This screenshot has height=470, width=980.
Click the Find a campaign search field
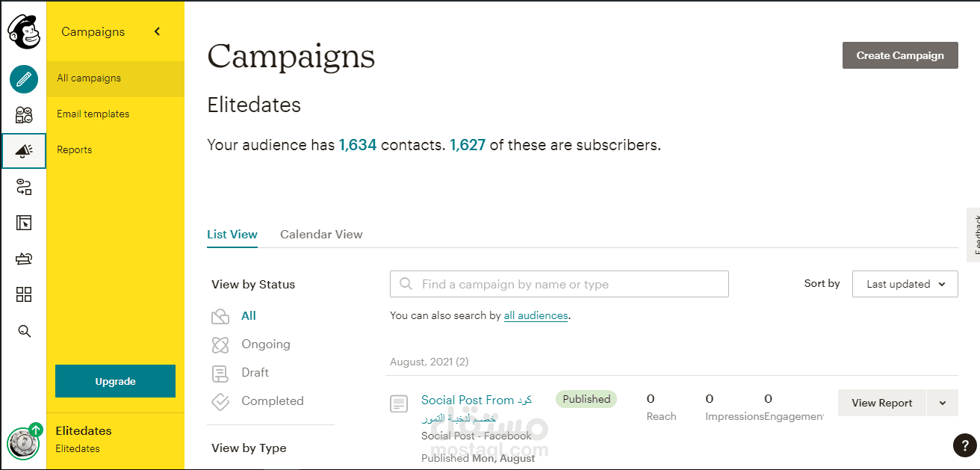point(559,284)
